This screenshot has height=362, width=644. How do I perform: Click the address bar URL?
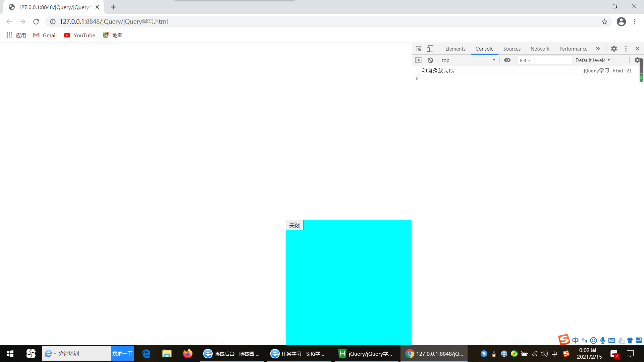pyautogui.click(x=114, y=22)
